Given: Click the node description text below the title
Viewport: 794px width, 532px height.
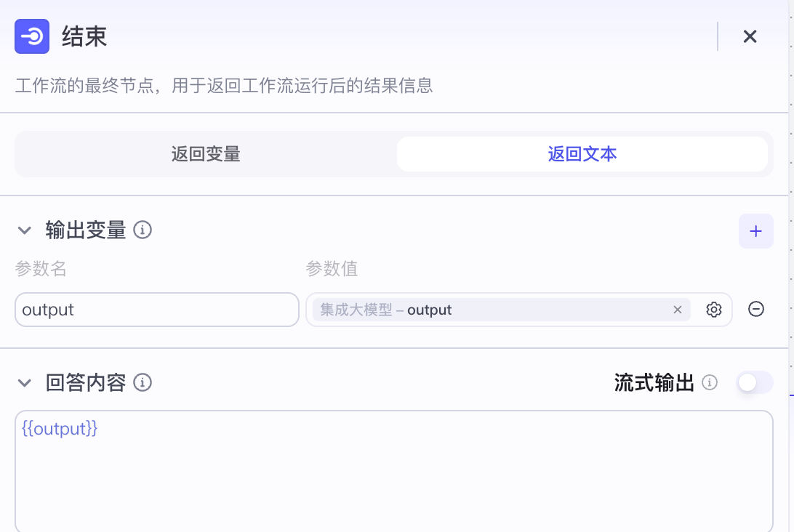Looking at the screenshot, I should coord(225,86).
